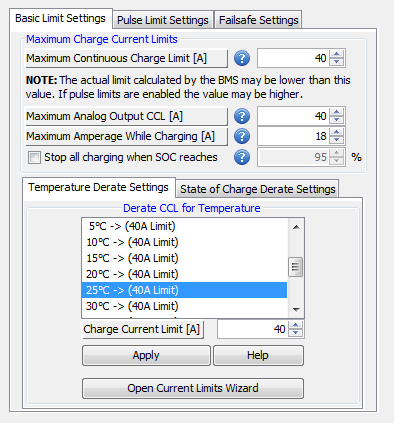Switch to Pulse Limit Settings tab
The width and height of the screenshot is (394, 423).
point(163,20)
